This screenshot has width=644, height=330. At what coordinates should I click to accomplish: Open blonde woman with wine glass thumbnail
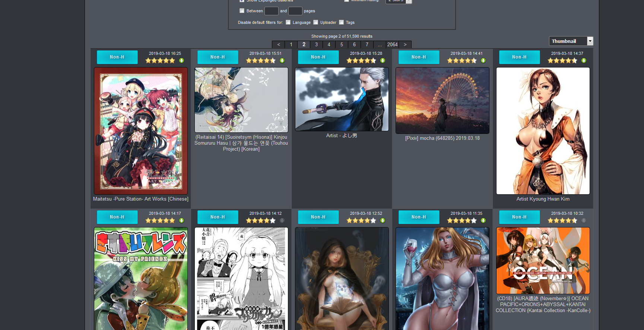[442, 279]
